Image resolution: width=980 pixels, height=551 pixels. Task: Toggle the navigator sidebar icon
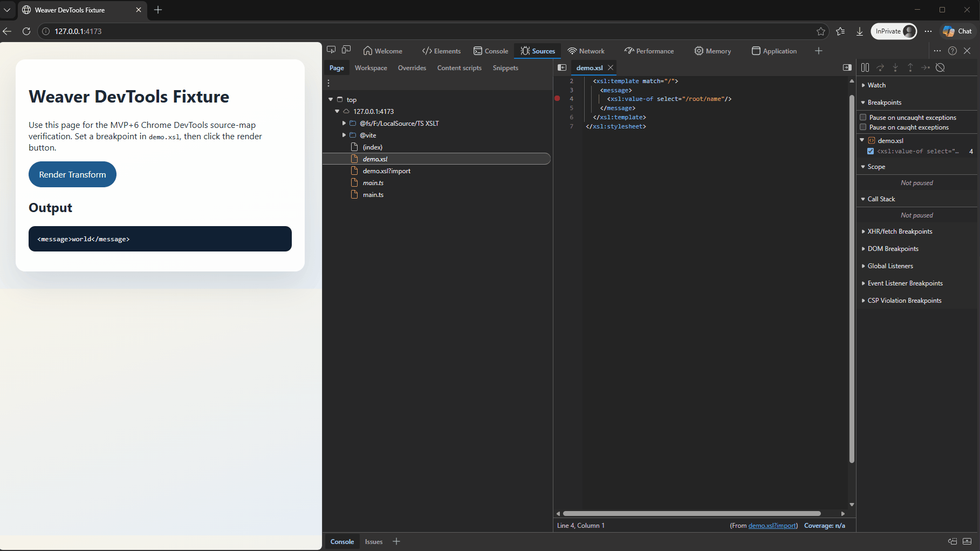pyautogui.click(x=562, y=67)
